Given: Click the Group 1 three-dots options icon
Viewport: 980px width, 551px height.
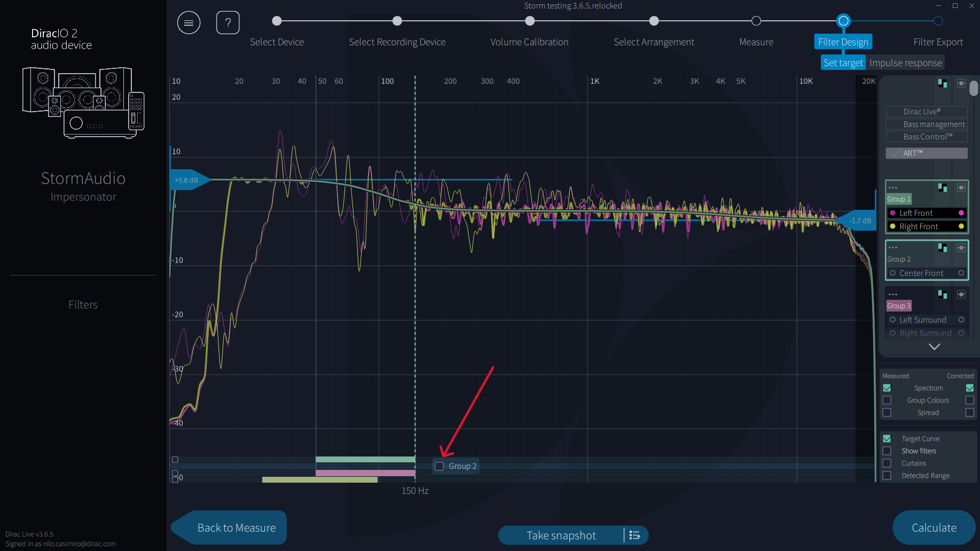Looking at the screenshot, I should (x=892, y=188).
